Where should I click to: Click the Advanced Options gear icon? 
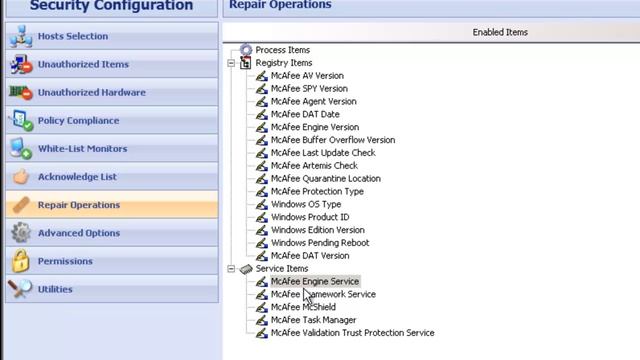click(x=20, y=233)
